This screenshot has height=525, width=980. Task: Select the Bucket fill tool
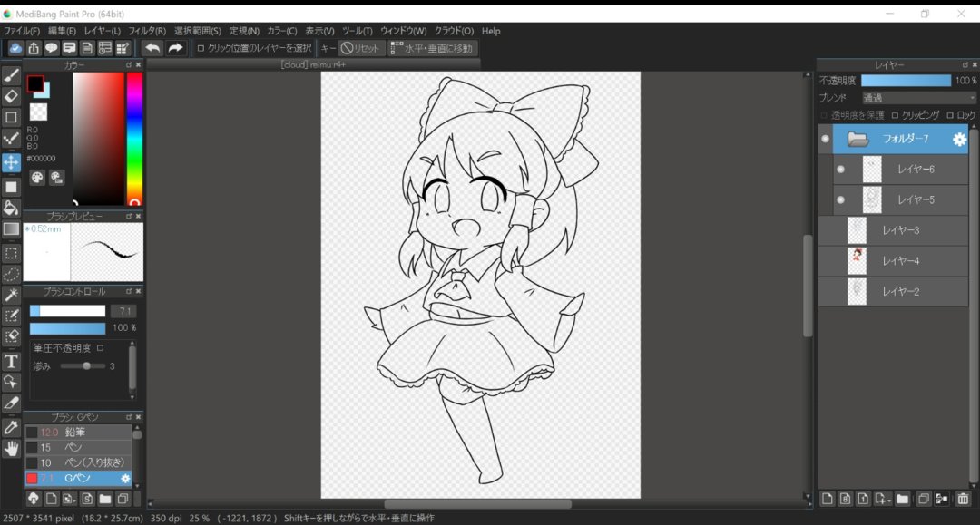pyautogui.click(x=11, y=208)
